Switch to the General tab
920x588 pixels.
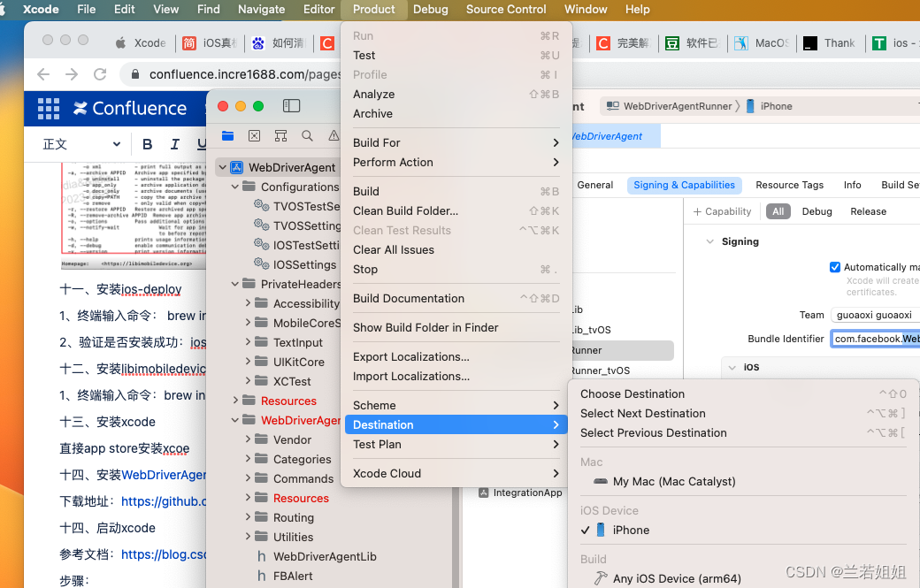(x=595, y=186)
